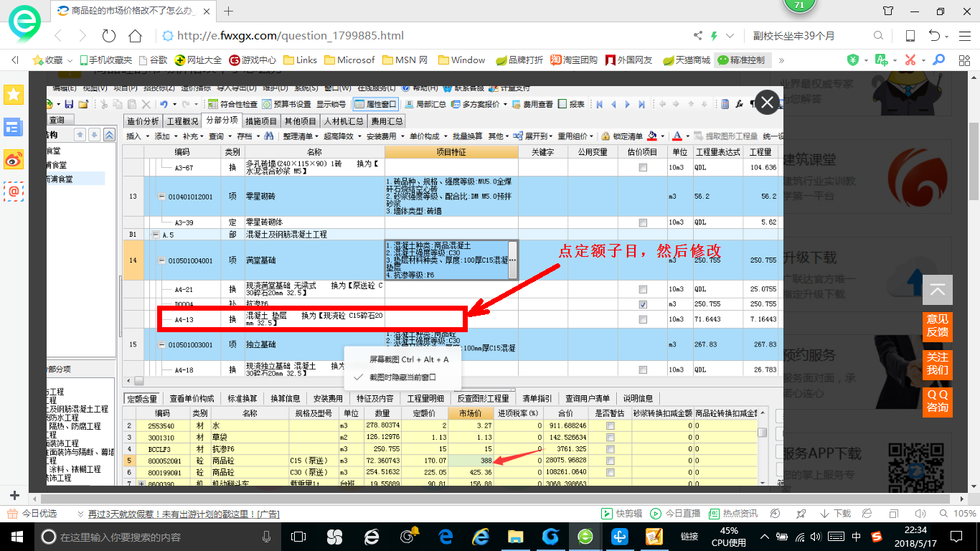Collapse the 010501003001 独立基础 row
This screenshot has width=980, height=551.
pos(162,345)
